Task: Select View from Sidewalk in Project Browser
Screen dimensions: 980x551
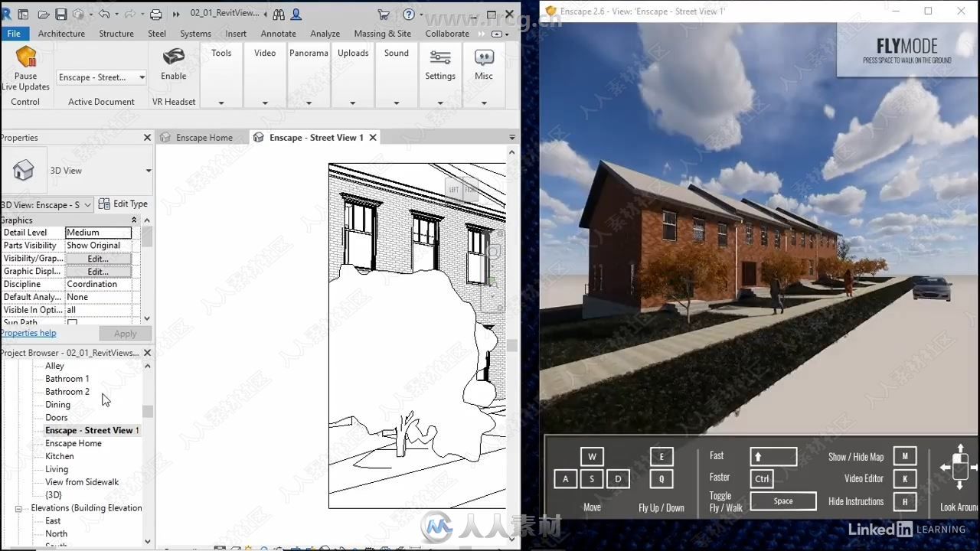Action: tap(82, 482)
